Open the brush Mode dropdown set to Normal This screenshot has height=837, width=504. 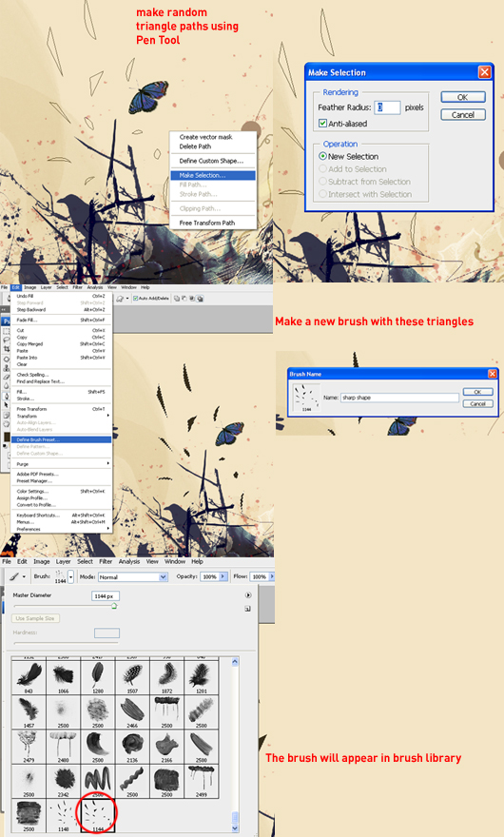133,577
